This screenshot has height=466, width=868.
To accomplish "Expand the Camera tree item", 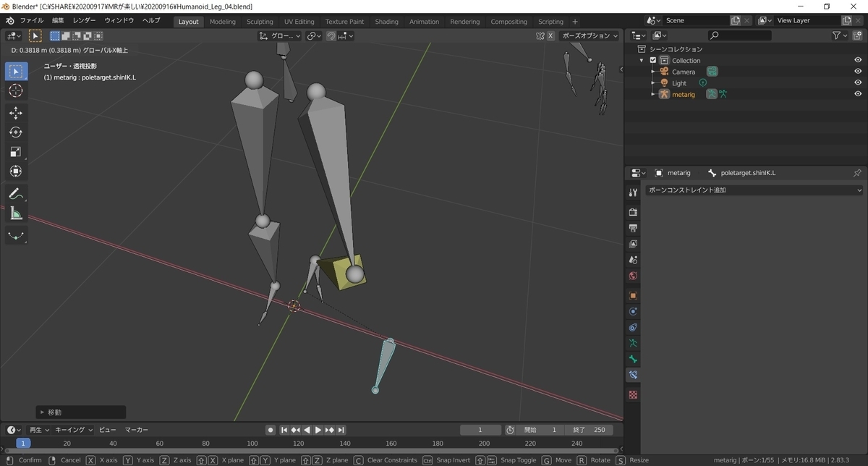I will tap(652, 72).
